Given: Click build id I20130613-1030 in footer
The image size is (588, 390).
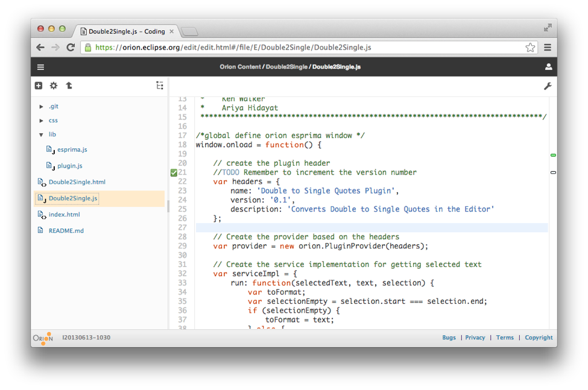Looking at the screenshot, I should 86,338.
